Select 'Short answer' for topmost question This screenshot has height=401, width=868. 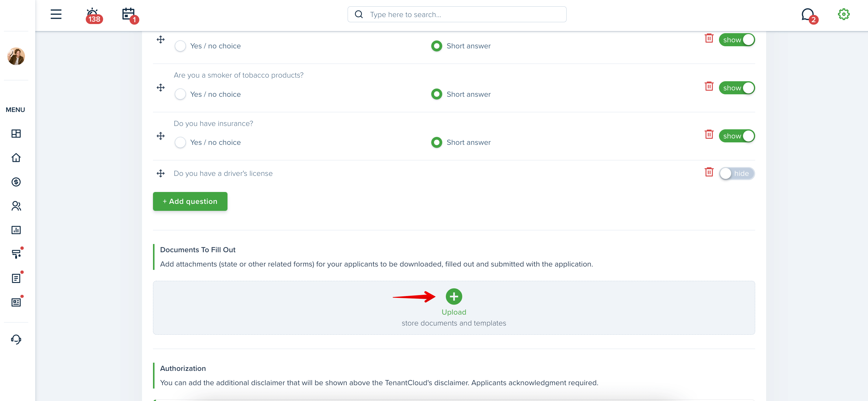[436, 46]
